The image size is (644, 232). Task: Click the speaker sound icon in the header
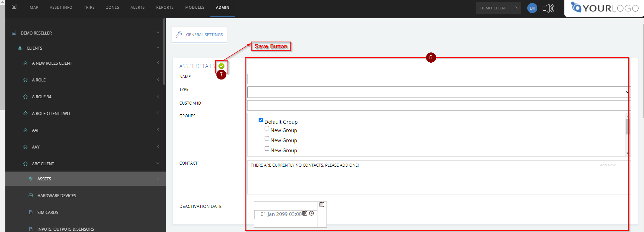click(x=548, y=8)
